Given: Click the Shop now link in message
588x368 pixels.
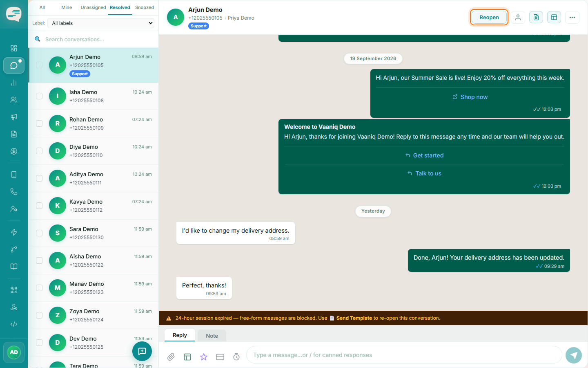Looking at the screenshot, I should coord(470,97).
